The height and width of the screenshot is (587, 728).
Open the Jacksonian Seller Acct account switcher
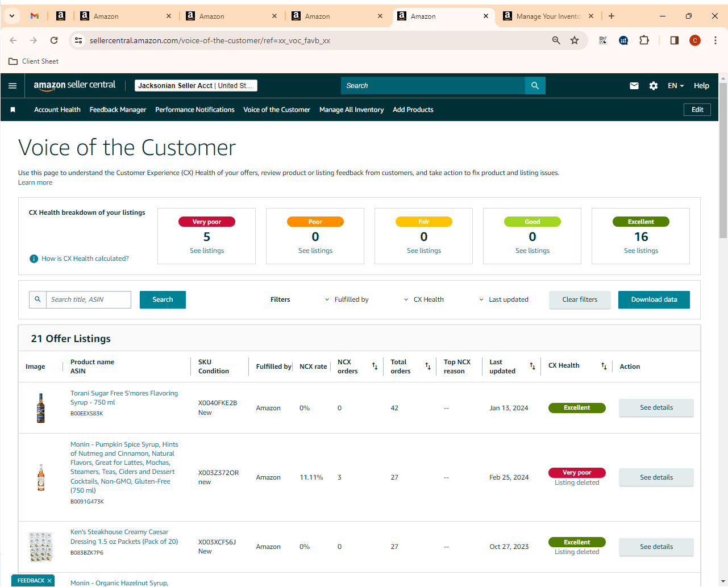[x=196, y=86]
